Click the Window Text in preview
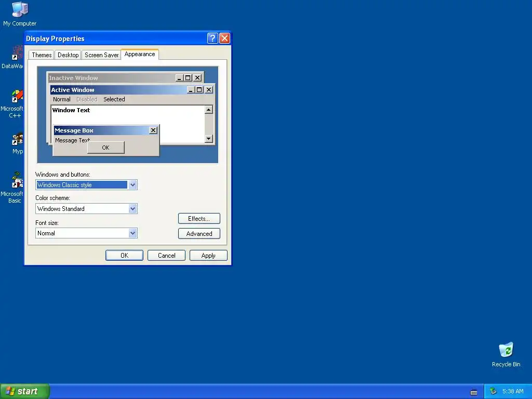The height and width of the screenshot is (399, 532). [71, 110]
